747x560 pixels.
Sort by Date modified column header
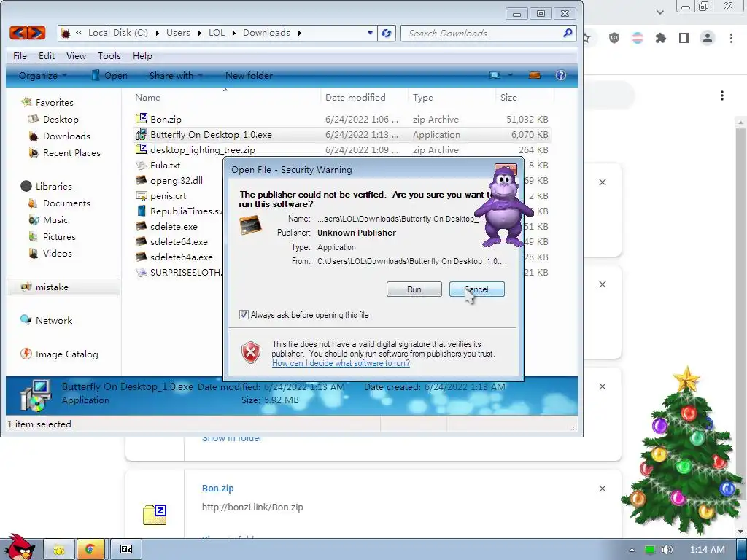point(355,97)
